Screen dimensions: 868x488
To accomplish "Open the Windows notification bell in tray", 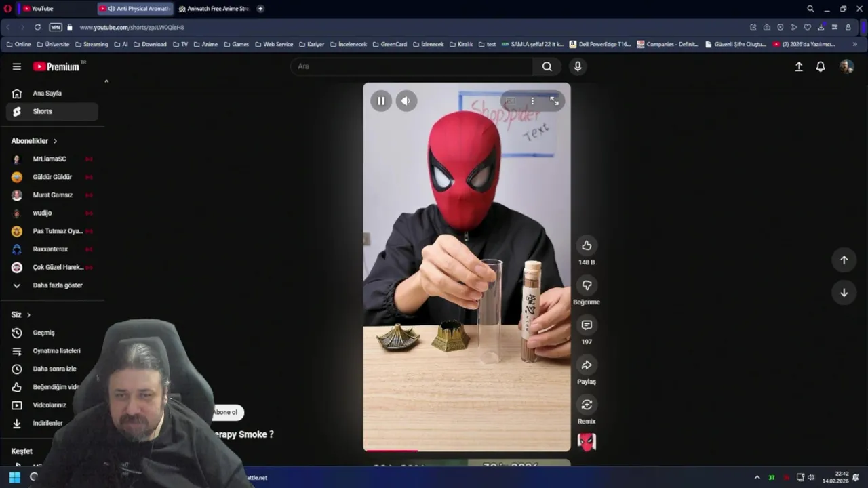I will [856, 477].
